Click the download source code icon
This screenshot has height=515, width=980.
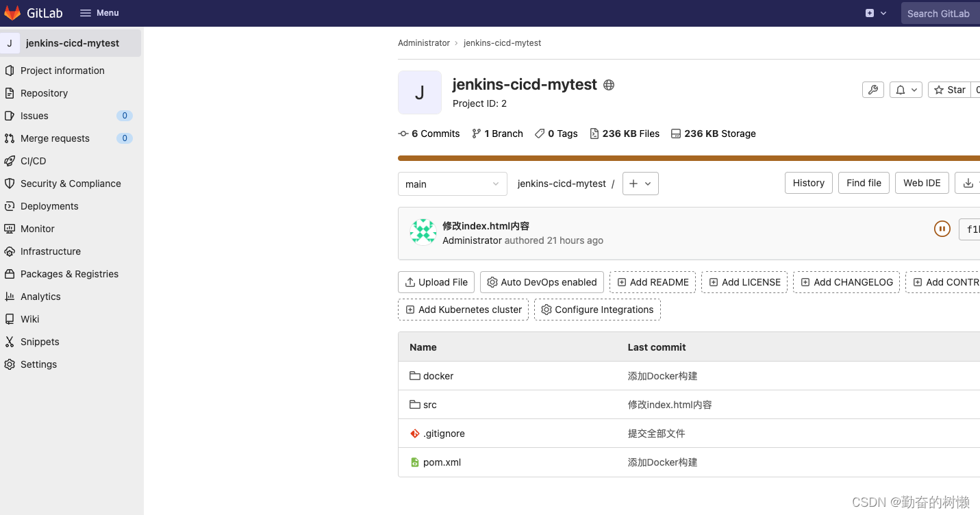[968, 183]
